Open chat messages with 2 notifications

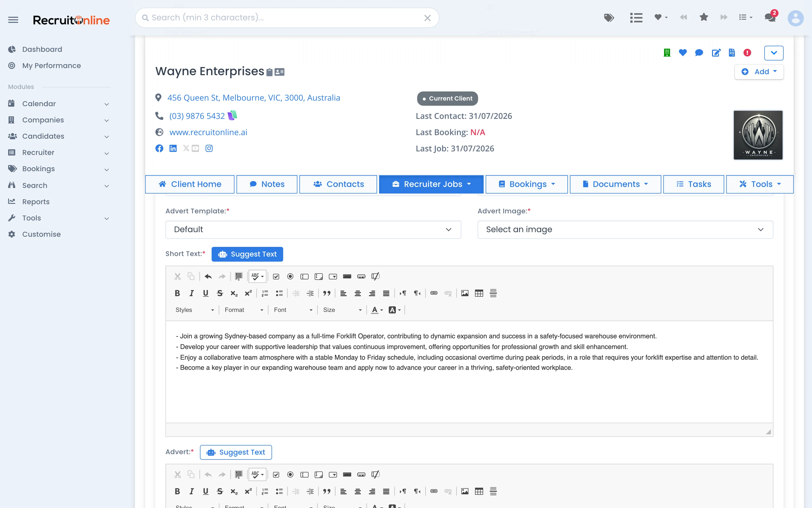click(770, 17)
